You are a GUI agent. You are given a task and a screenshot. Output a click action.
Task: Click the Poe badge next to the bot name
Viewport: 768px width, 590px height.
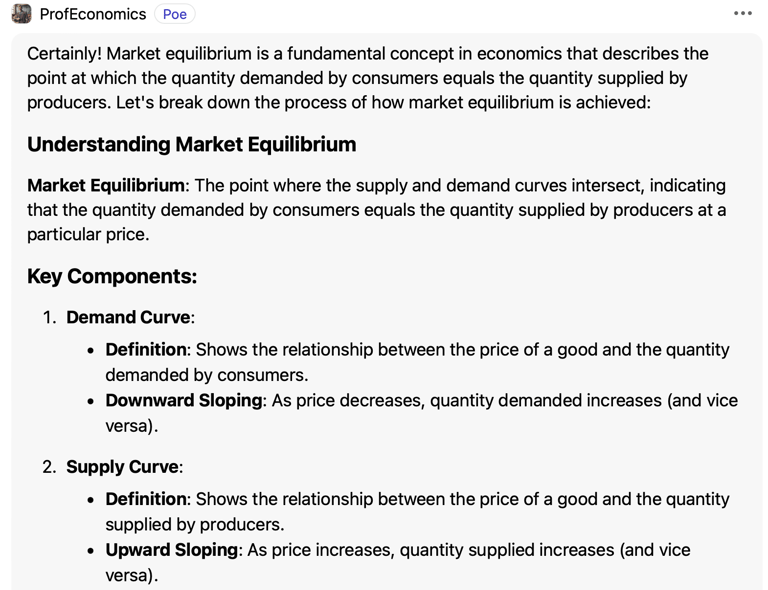[x=175, y=14]
